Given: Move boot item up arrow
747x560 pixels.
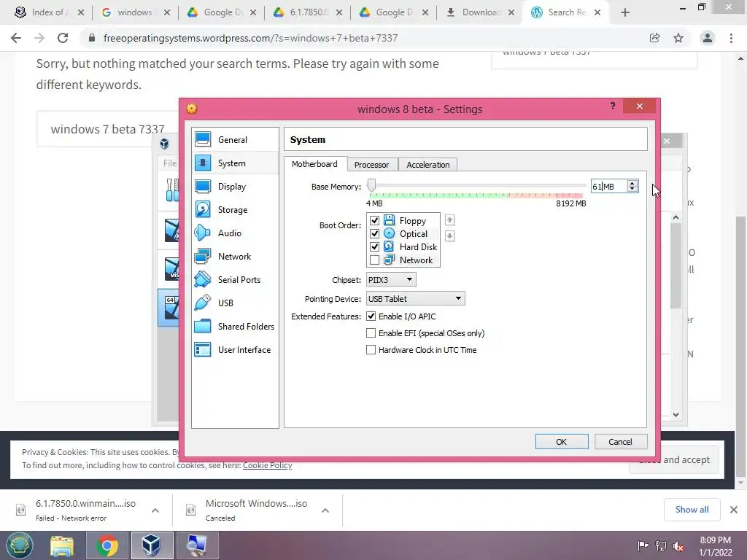Looking at the screenshot, I should coord(449,220).
